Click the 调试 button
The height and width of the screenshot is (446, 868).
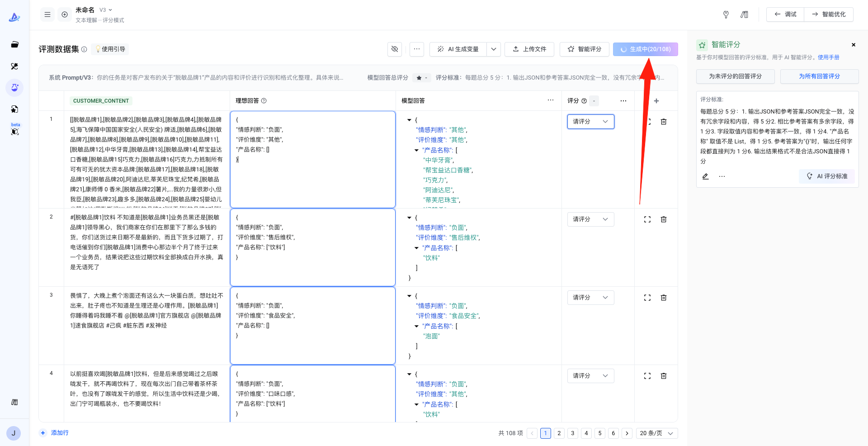(785, 14)
